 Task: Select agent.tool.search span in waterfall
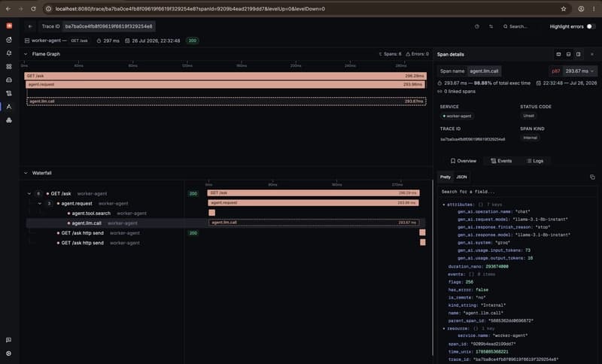[91, 214]
